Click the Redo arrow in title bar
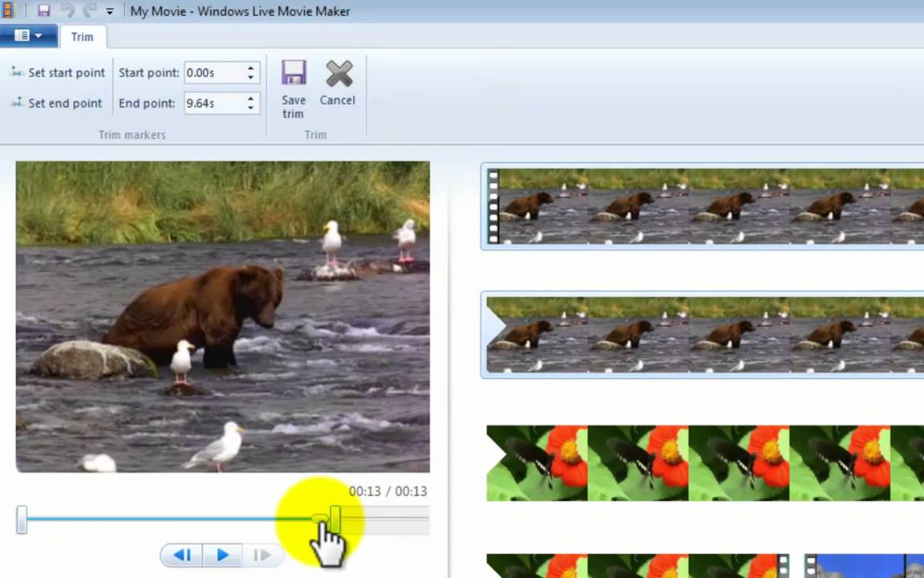Image resolution: width=924 pixels, height=578 pixels. tap(90, 10)
